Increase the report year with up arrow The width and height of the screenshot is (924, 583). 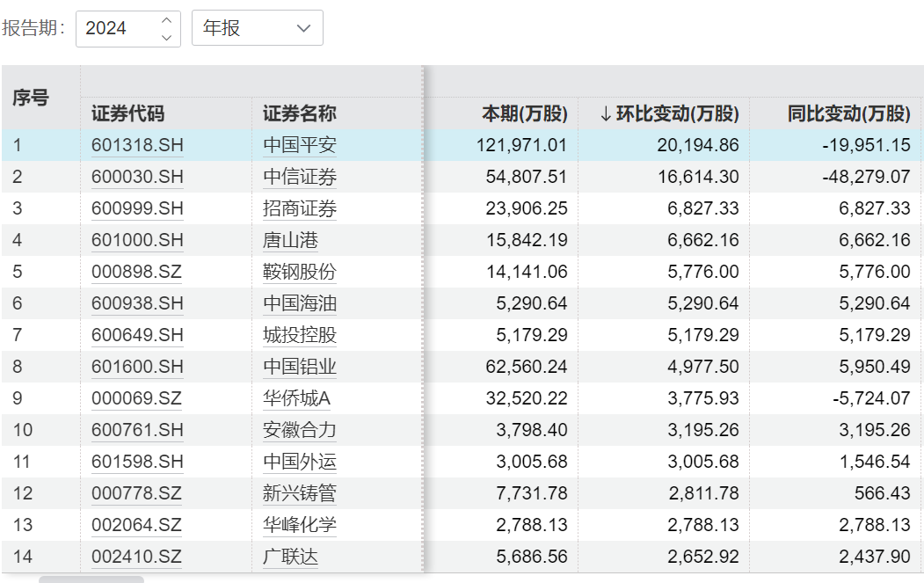pos(167,19)
